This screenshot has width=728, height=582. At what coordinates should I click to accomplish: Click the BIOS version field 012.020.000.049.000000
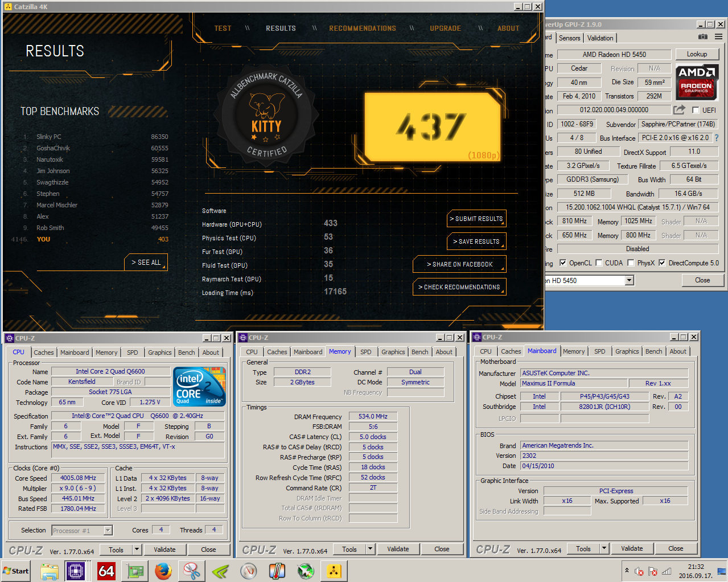(614, 110)
